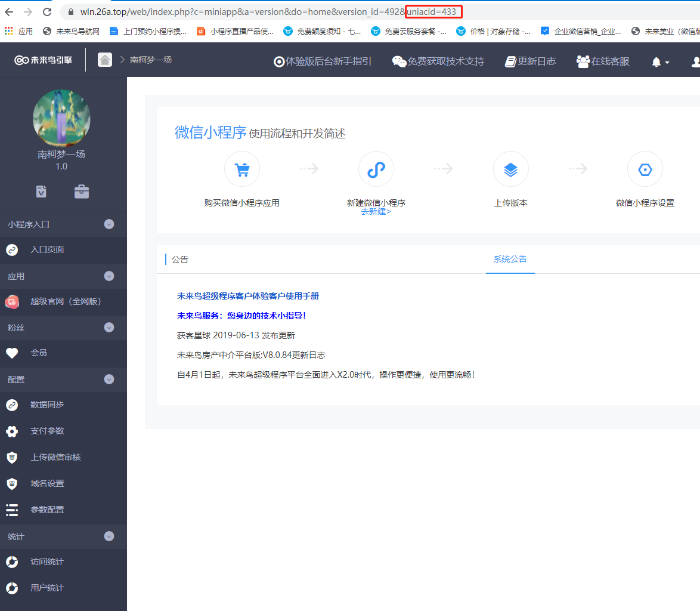Follow the 去新建> link

376,212
